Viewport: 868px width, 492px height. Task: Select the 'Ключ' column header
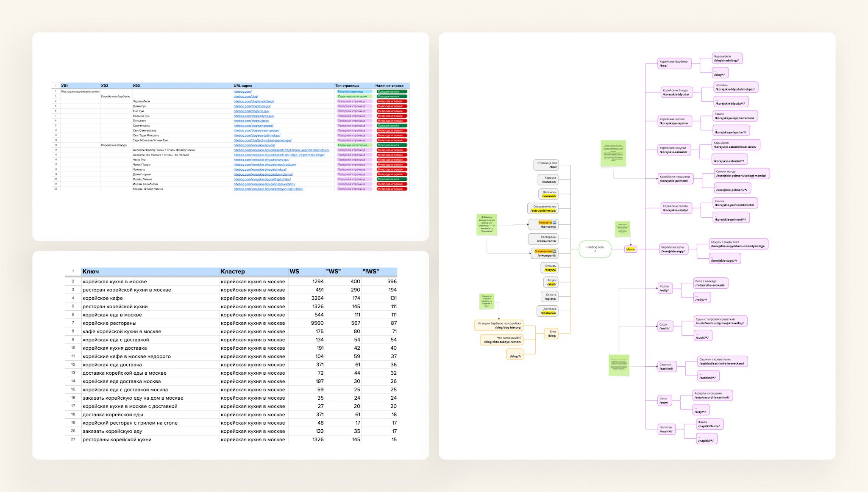91,271
